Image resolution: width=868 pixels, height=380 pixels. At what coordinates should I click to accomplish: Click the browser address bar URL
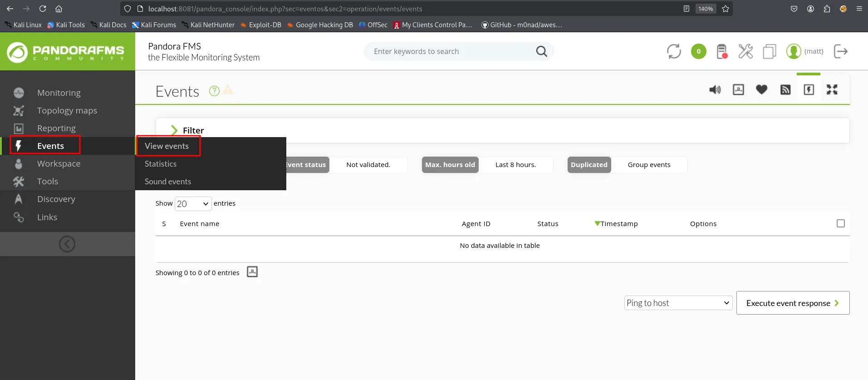[285, 9]
